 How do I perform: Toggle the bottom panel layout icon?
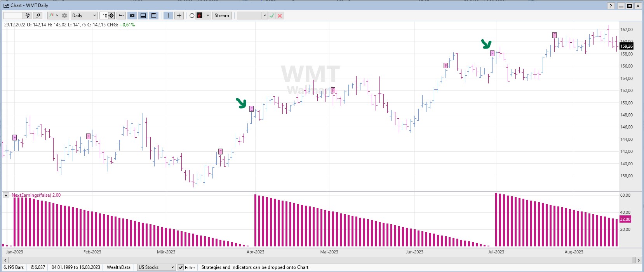pyautogui.click(x=143, y=16)
